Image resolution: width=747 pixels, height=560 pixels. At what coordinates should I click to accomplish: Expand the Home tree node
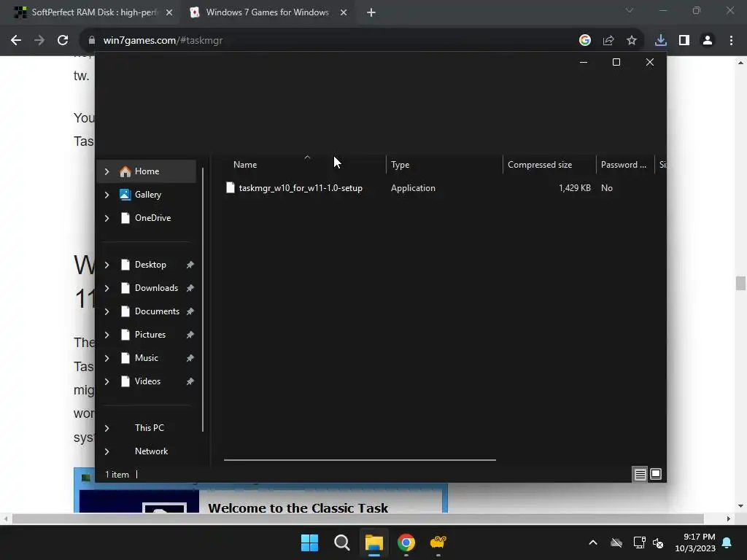(x=107, y=171)
